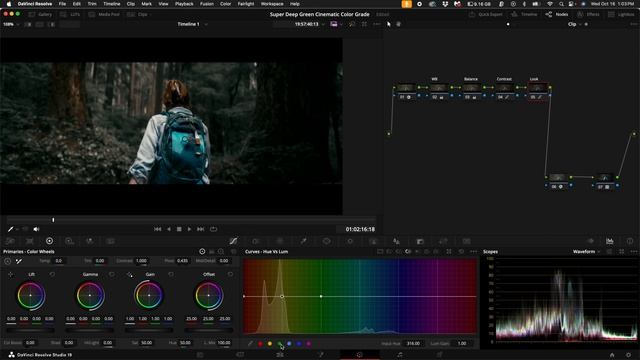Image resolution: width=640 pixels, height=360 pixels.
Task: Pick black point crosshair beside Lift
Action: point(10,274)
